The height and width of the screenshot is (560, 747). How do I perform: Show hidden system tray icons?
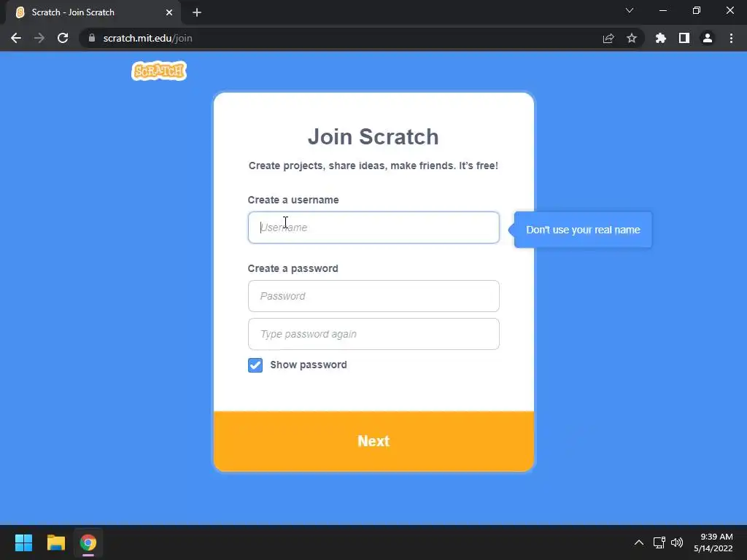pyautogui.click(x=639, y=542)
